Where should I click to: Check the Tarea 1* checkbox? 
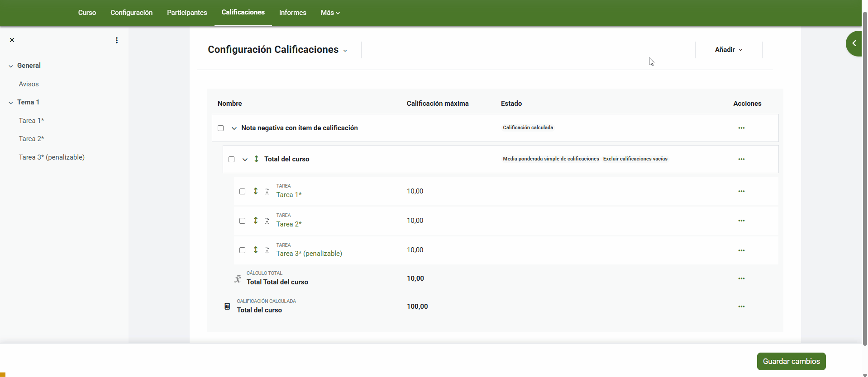[243, 192]
